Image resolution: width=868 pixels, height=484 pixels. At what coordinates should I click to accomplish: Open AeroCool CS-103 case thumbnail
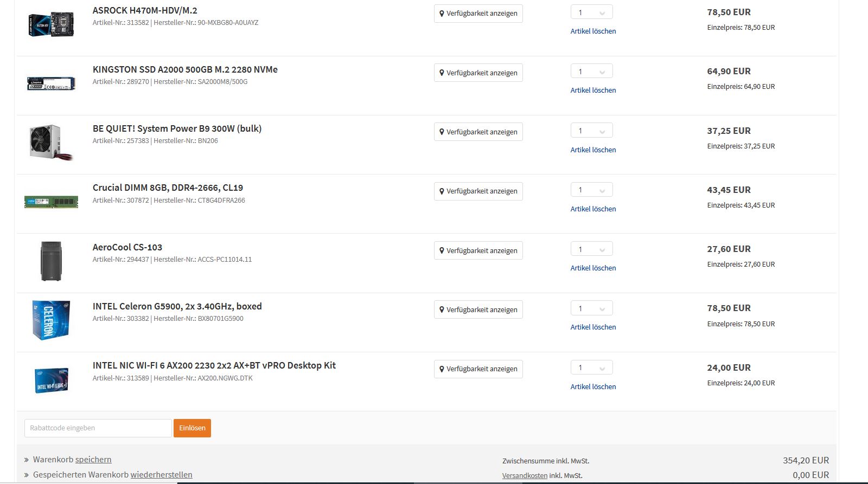point(51,261)
